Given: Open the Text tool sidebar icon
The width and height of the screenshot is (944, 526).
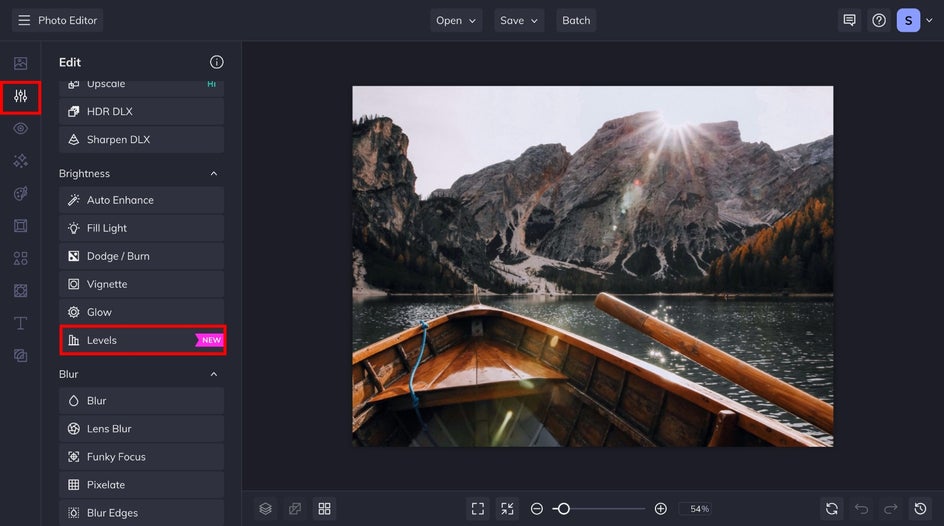Looking at the screenshot, I should pos(20,323).
